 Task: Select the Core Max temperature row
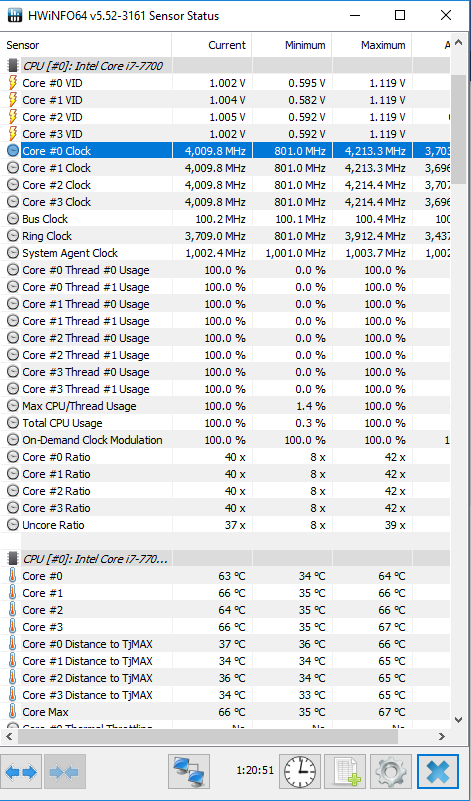click(225, 712)
